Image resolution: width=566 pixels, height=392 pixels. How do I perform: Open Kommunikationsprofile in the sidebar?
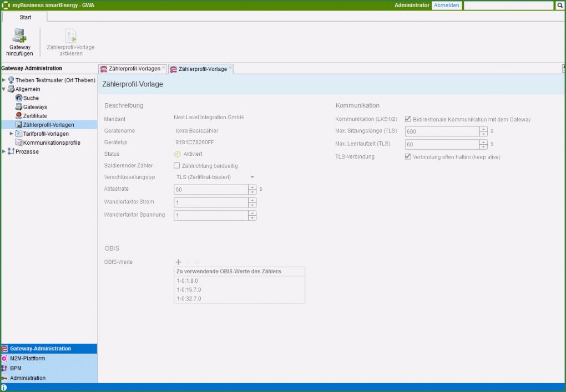(x=51, y=142)
